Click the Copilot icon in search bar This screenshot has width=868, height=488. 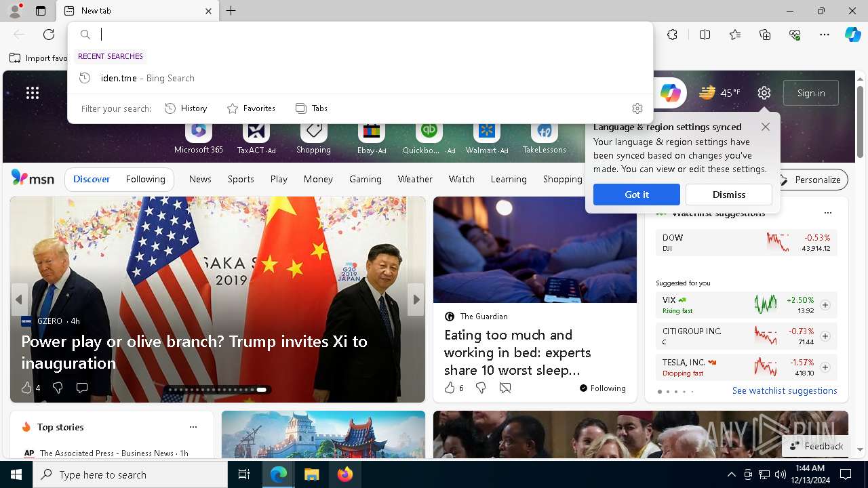click(670, 93)
